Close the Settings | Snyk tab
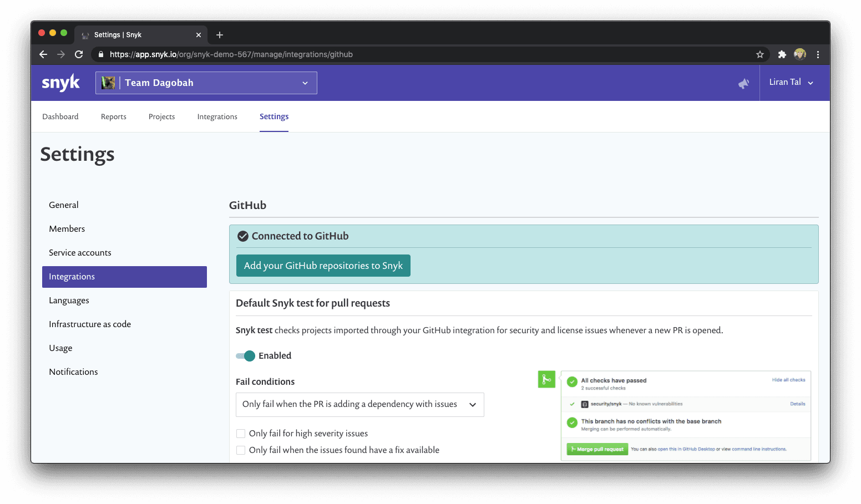The height and width of the screenshot is (504, 861). pos(199,35)
